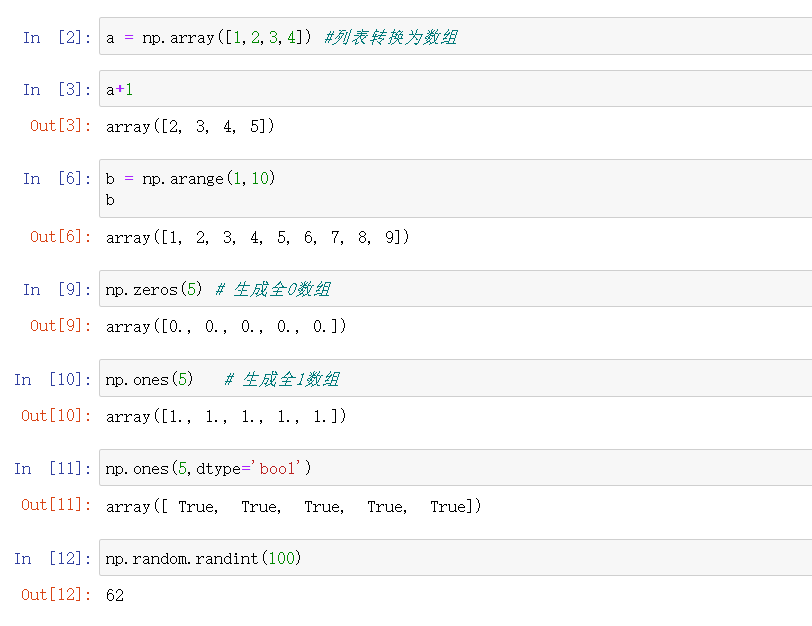Click the In [3] prompt label
This screenshot has width=812, height=626.
pos(57,90)
